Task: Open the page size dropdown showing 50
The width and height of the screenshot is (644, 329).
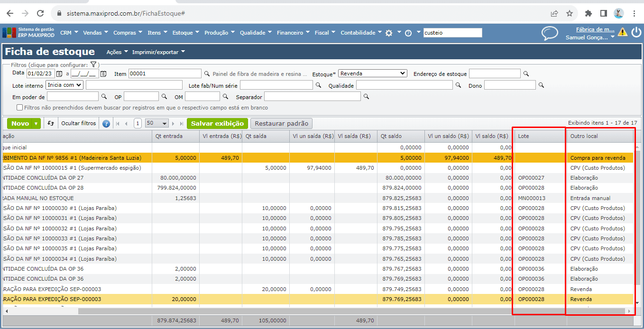Action: click(x=157, y=123)
